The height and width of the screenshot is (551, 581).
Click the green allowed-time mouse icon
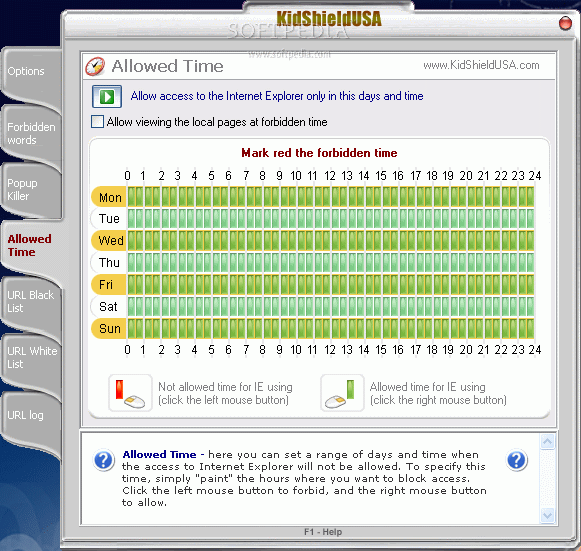[x=342, y=393]
